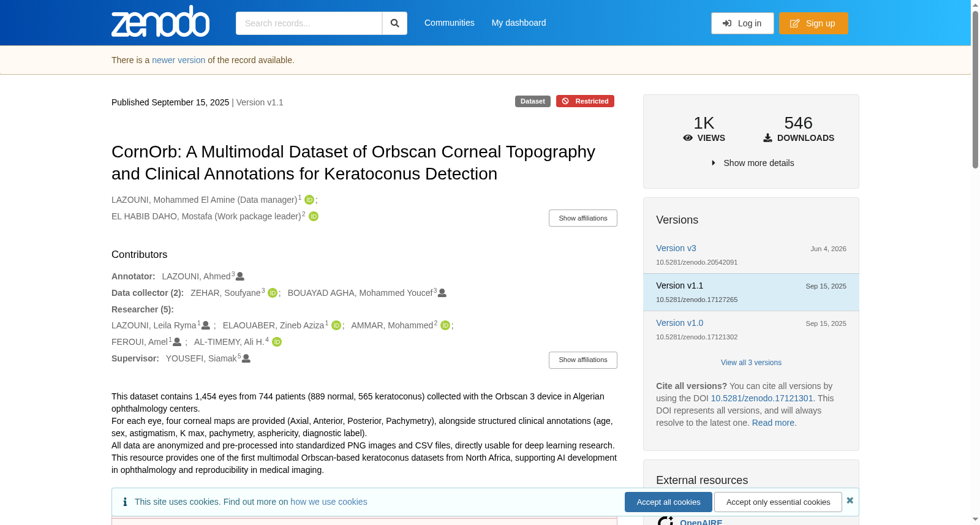Open the Communities menu item

click(450, 23)
